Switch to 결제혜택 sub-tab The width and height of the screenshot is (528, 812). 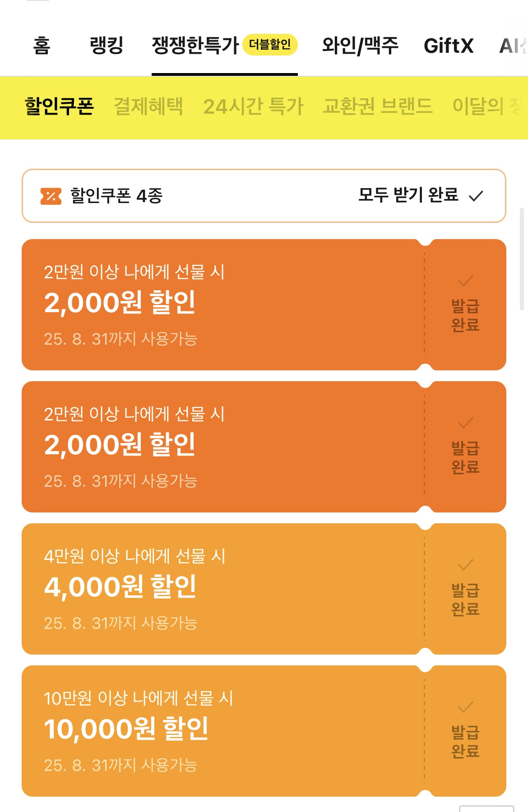tap(148, 106)
